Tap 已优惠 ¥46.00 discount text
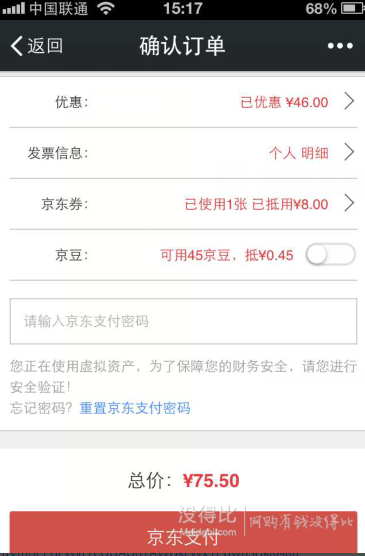Image resolution: width=365 pixels, height=556 pixels. [x=284, y=102]
